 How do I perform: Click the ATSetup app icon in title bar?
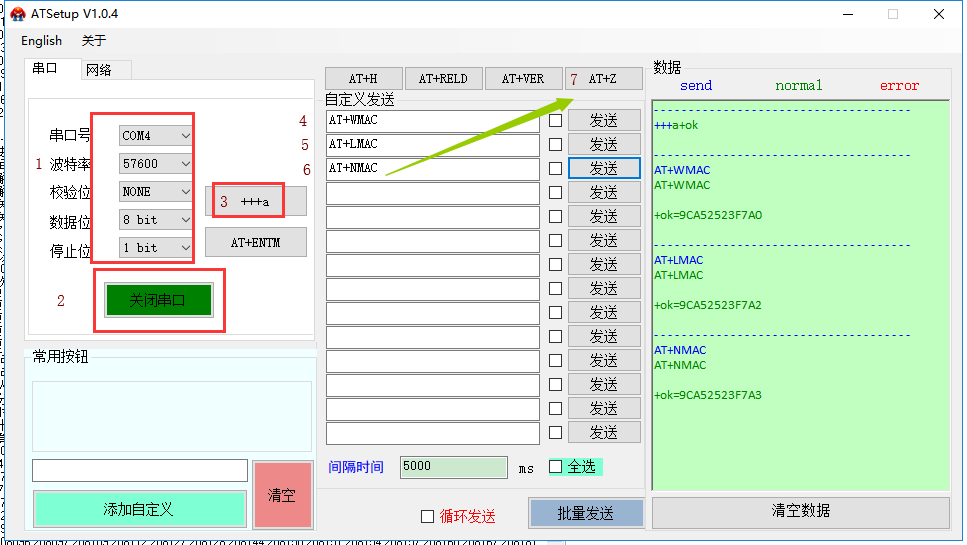click(x=17, y=14)
